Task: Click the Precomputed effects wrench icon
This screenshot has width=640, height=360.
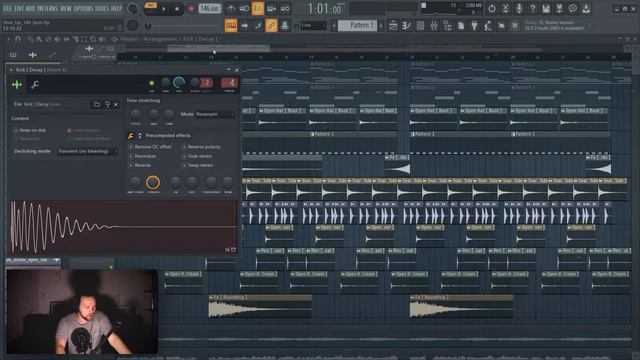Action: (x=131, y=136)
